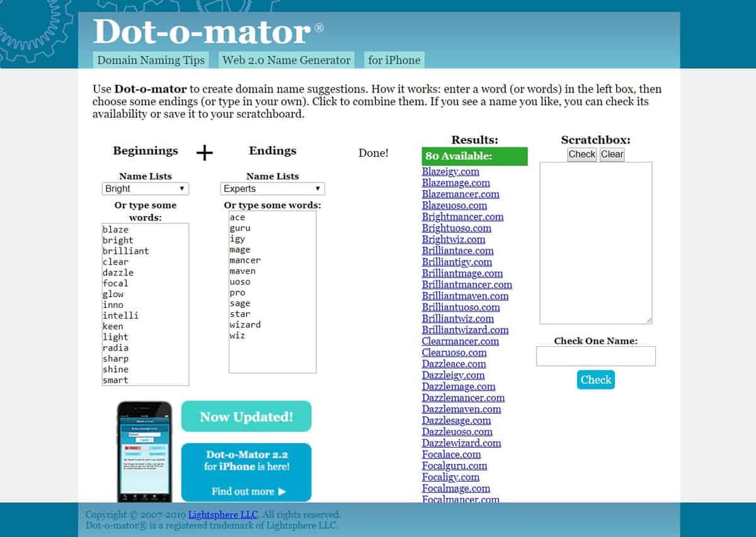Open the Brilliantace.com link
Image resolution: width=756 pixels, height=537 pixels.
click(457, 251)
